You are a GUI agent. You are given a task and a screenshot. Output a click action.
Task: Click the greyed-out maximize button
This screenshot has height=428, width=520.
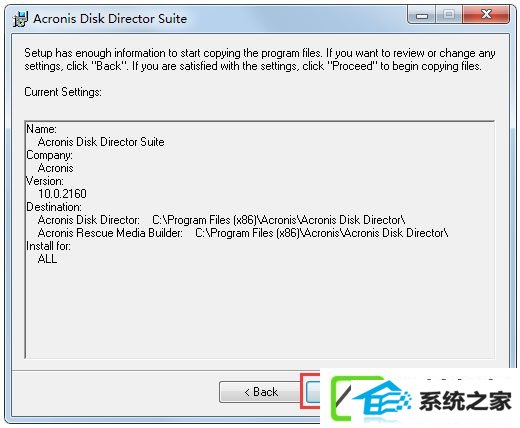pyautogui.click(x=449, y=15)
